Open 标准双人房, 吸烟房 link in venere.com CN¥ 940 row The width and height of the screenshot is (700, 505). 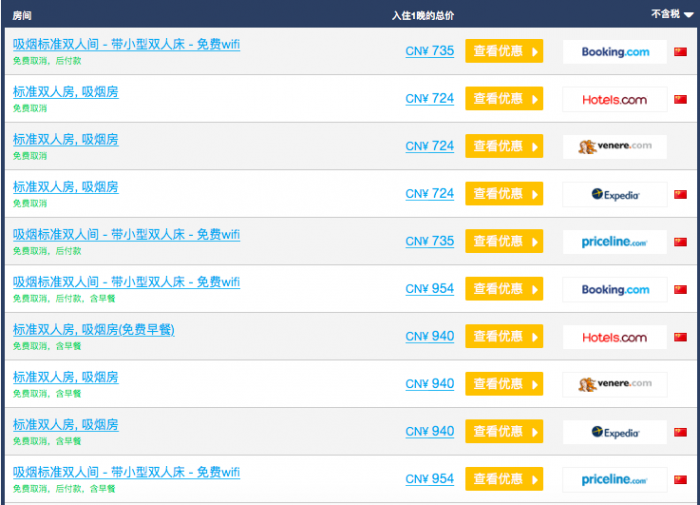pos(66,377)
